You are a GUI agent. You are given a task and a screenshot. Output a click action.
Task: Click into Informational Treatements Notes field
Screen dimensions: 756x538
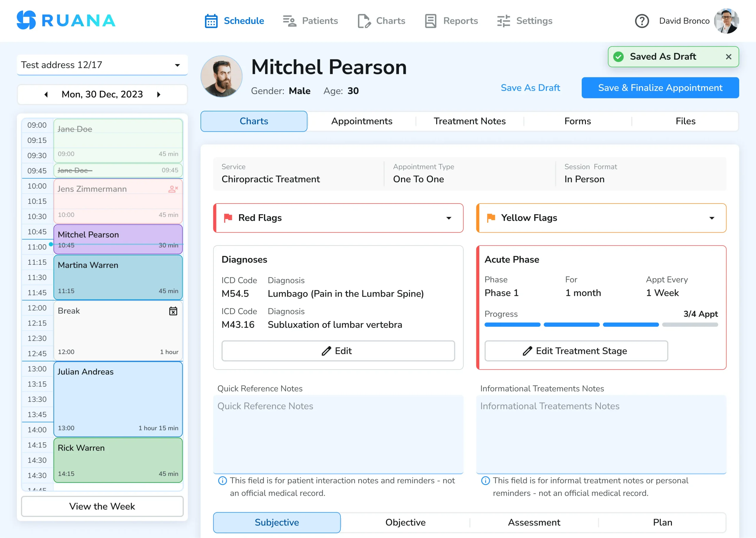601,434
